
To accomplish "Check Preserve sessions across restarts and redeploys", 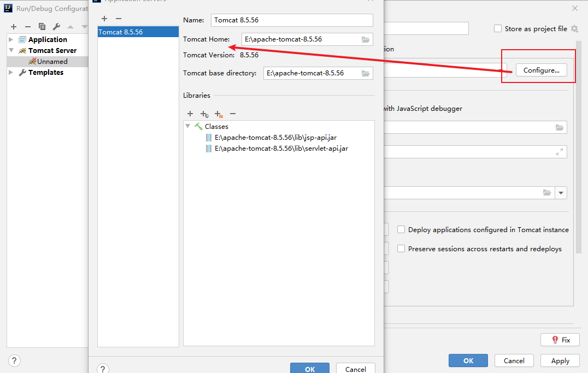I will click(x=401, y=248).
